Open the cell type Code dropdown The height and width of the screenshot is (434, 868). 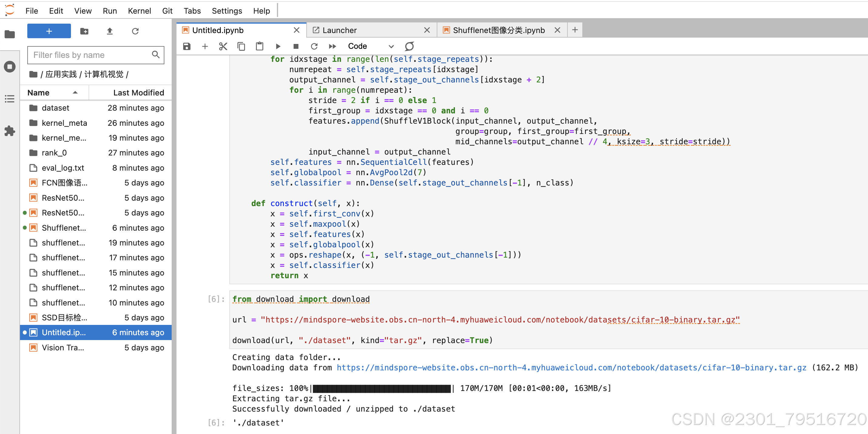pyautogui.click(x=370, y=46)
